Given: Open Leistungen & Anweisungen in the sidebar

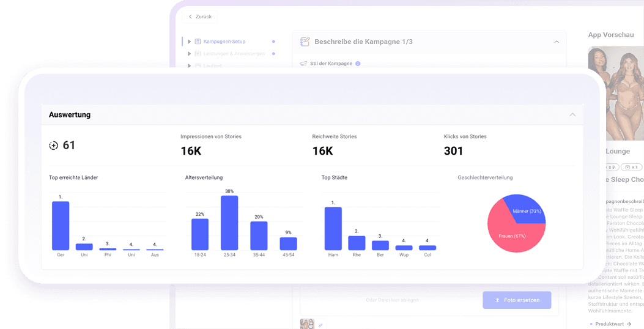Looking at the screenshot, I should click(234, 53).
